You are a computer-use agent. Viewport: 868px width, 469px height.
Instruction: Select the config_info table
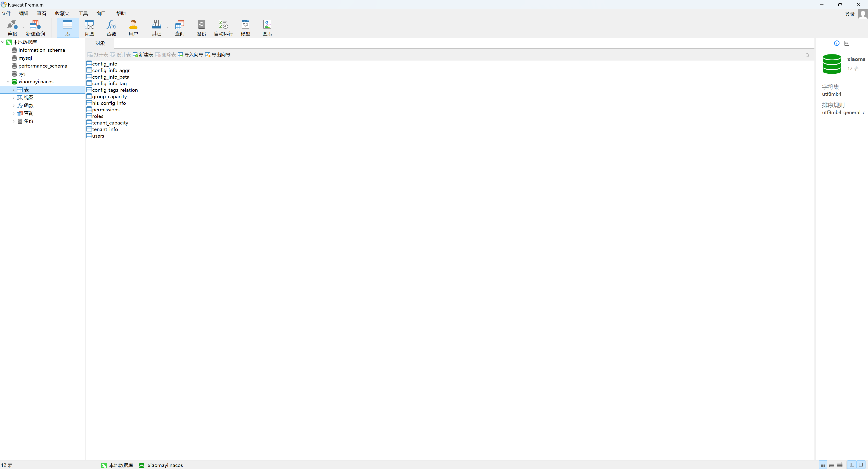pos(102,64)
